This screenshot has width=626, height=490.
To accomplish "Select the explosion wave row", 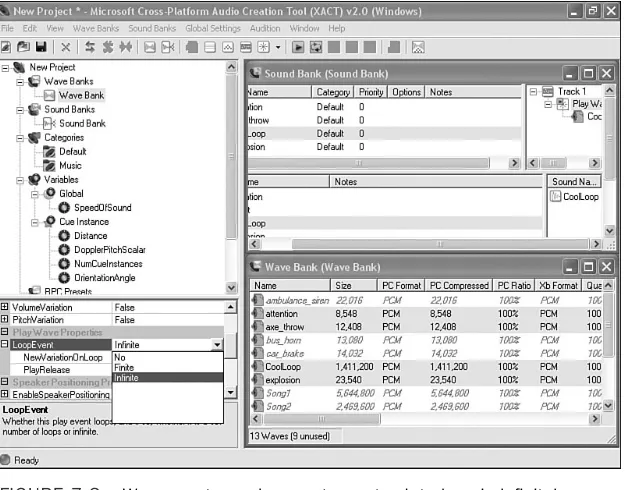I will click(x=426, y=379).
